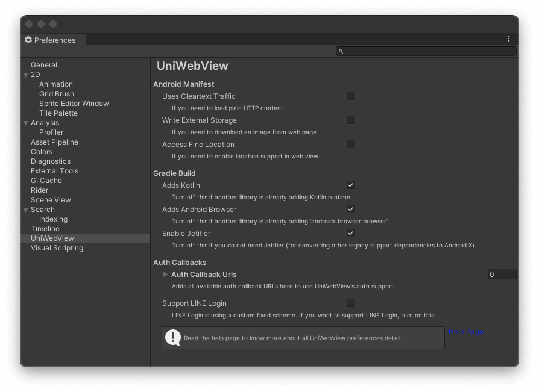The image size is (539, 392).
Task: Select Indexing preferences
Action: (x=53, y=219)
